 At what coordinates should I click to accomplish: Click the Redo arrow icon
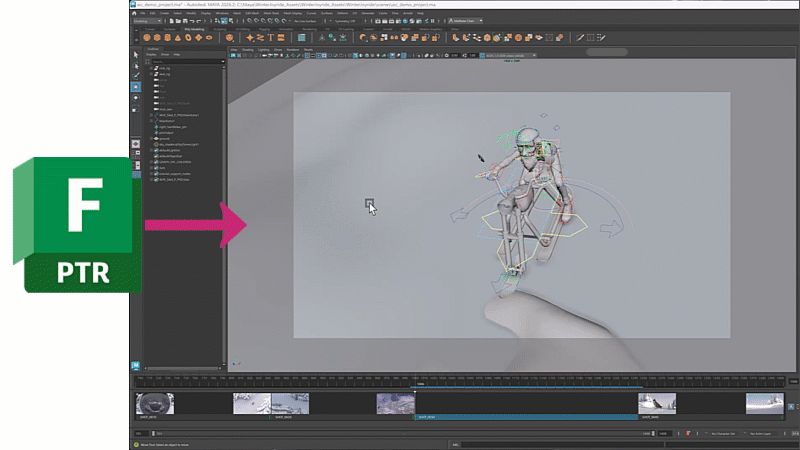coord(198,21)
